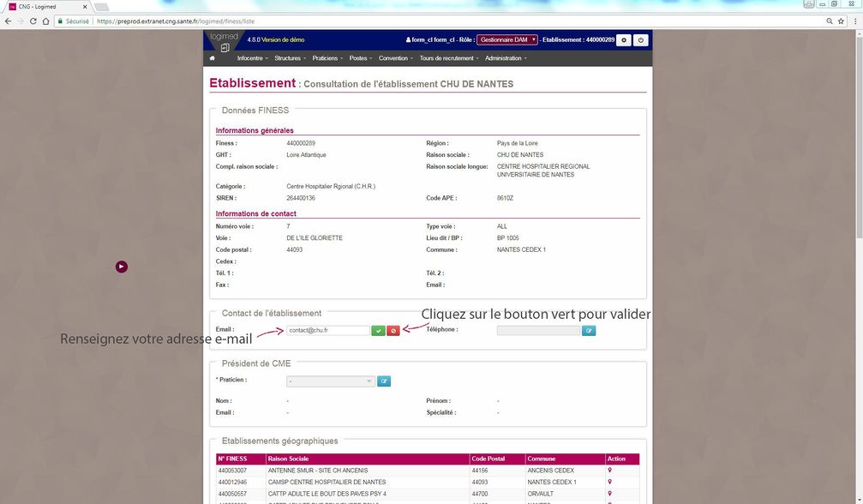
Task: Click the red cancel email button
Action: click(x=393, y=331)
